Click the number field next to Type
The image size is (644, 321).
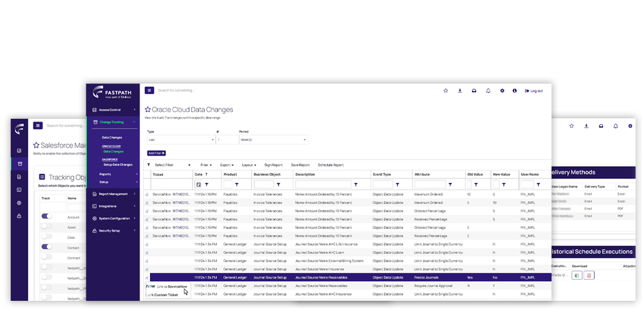227,139
